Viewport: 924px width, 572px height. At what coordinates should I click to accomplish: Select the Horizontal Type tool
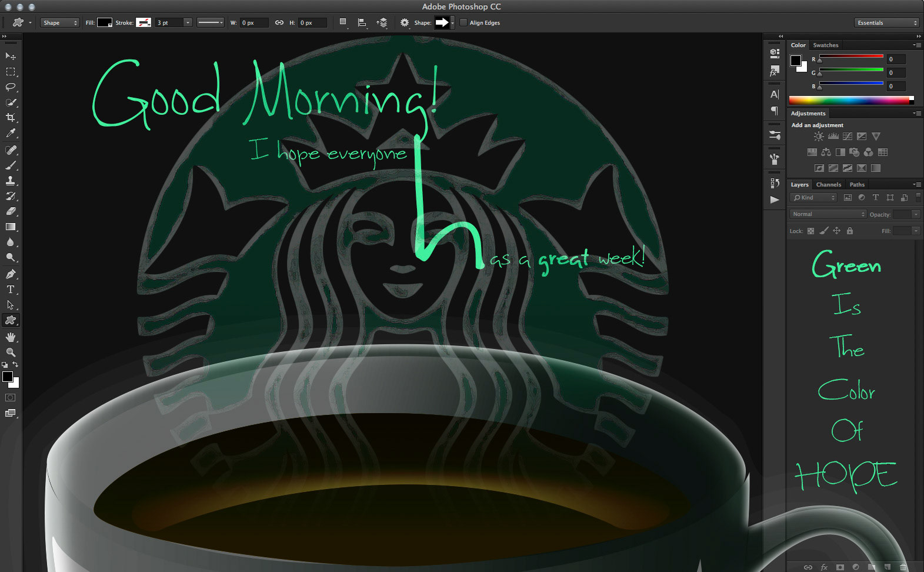tap(11, 289)
